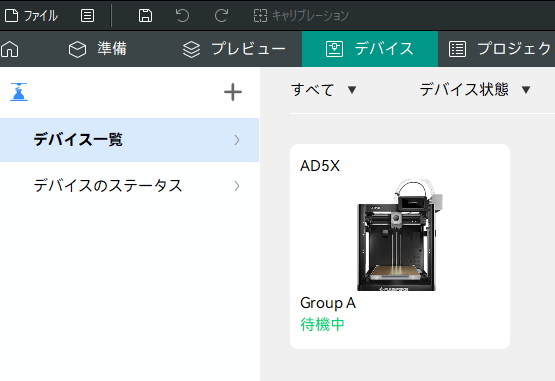Open the プロジェクト tab
Image resolution: width=555 pixels, height=381 pixels.
coord(500,49)
